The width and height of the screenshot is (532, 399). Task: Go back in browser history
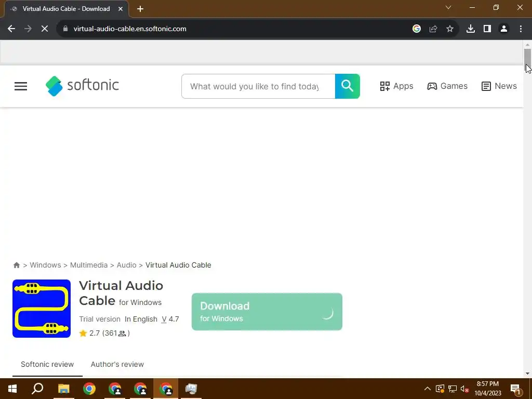pos(11,29)
